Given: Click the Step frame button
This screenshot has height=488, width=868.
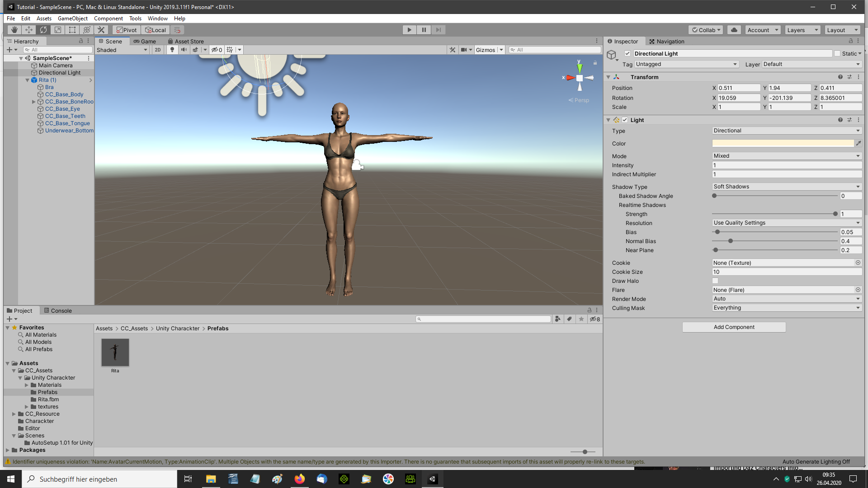Looking at the screenshot, I should click(439, 30).
